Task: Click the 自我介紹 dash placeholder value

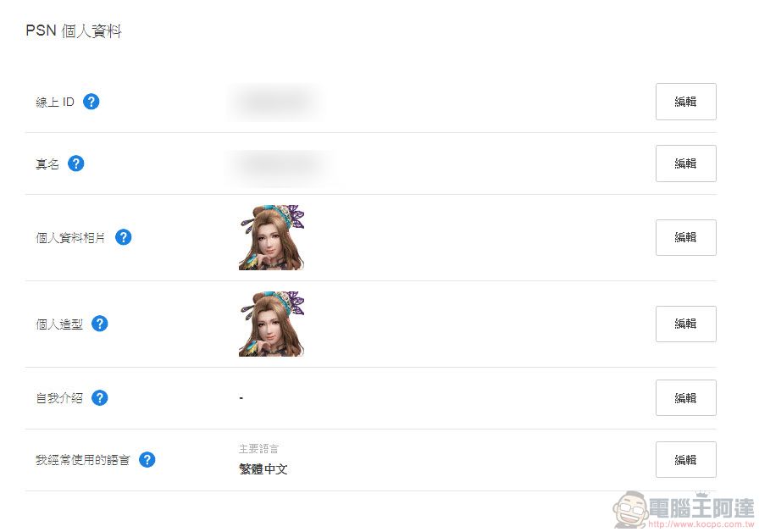Action: 241,397
